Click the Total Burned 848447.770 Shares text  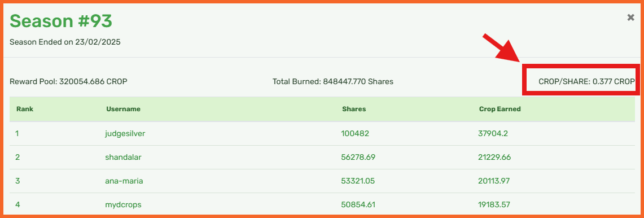[333, 81]
